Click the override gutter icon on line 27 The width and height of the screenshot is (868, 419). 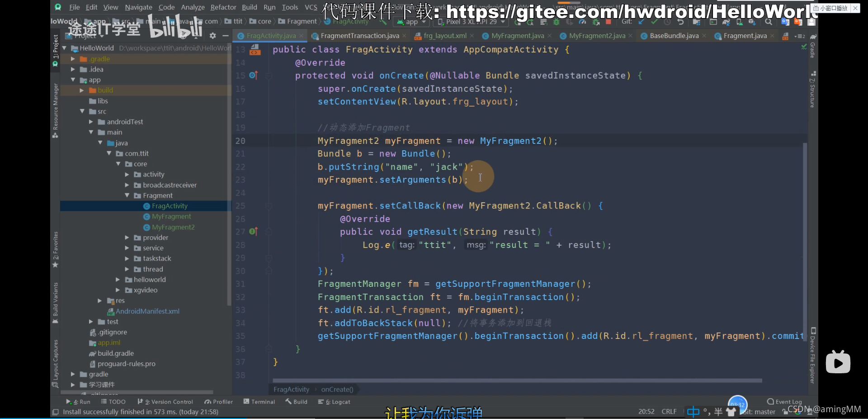click(x=253, y=231)
